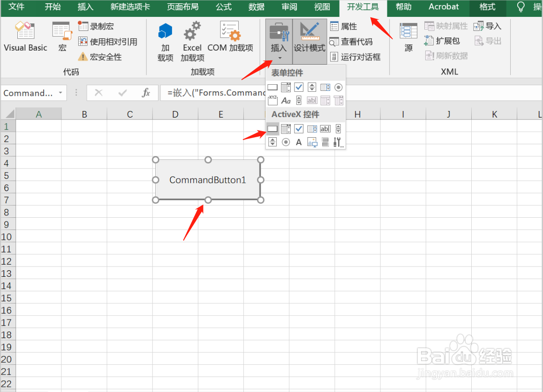Open the Visual Basic editor
This screenshot has width=543, height=392.
coord(25,37)
